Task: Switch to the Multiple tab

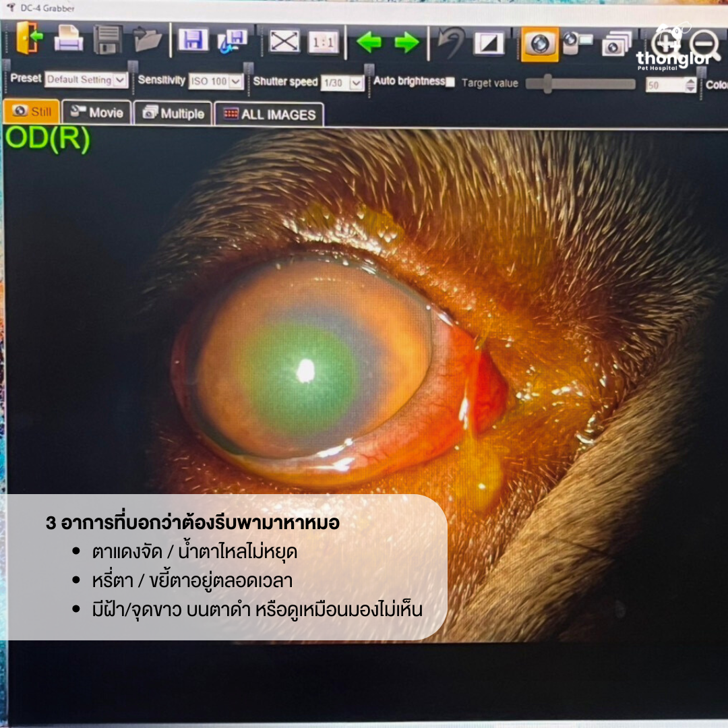Action: coord(173,113)
